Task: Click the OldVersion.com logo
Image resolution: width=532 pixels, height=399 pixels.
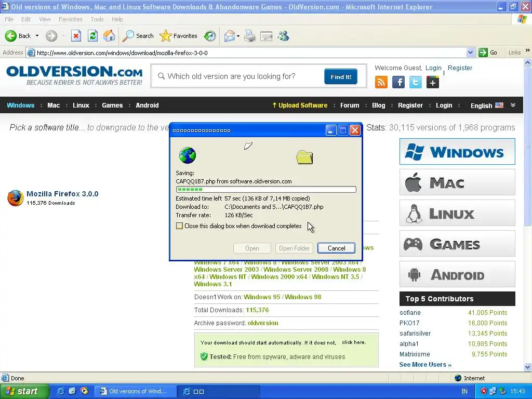Action: (74, 75)
